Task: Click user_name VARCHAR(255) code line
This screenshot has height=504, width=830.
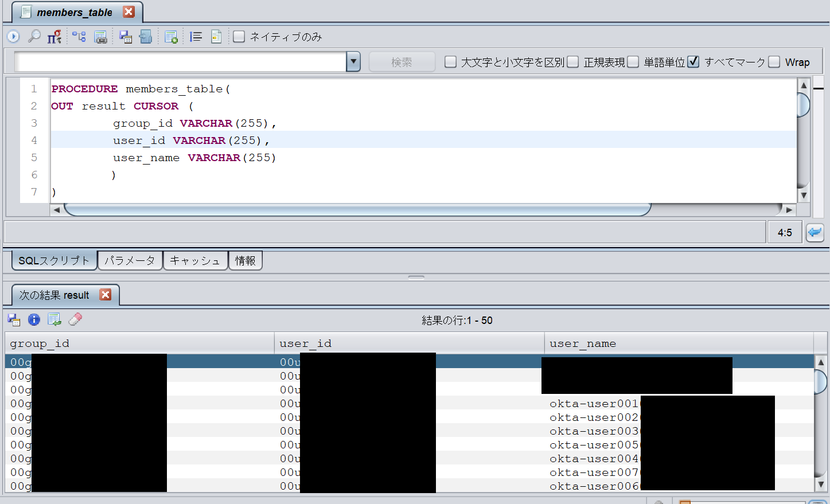Action: point(194,158)
